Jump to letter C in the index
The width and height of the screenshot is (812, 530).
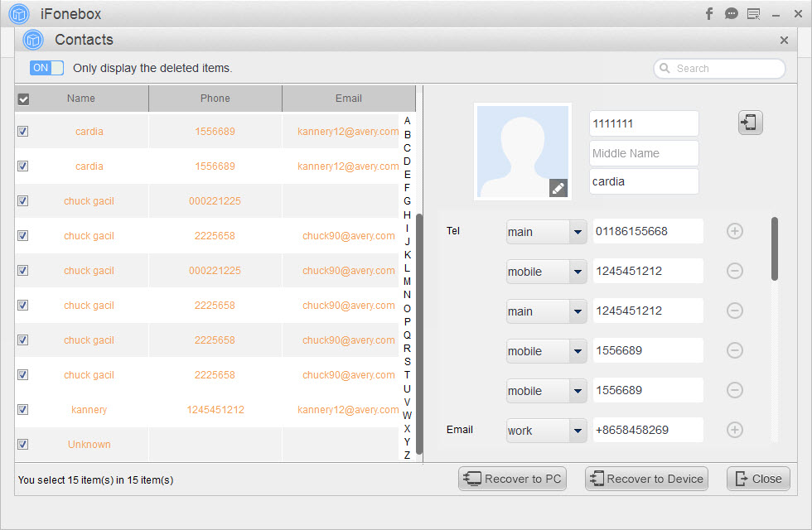(407, 147)
